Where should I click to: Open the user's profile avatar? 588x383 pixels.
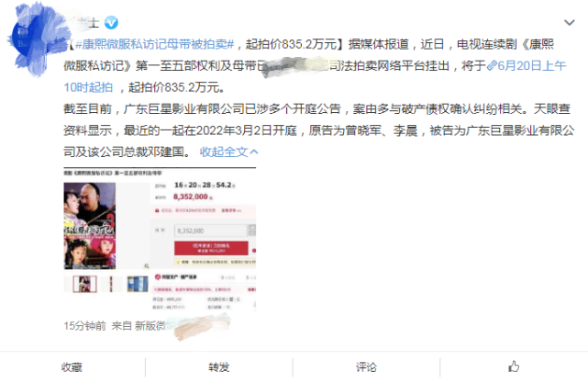pos(32,38)
